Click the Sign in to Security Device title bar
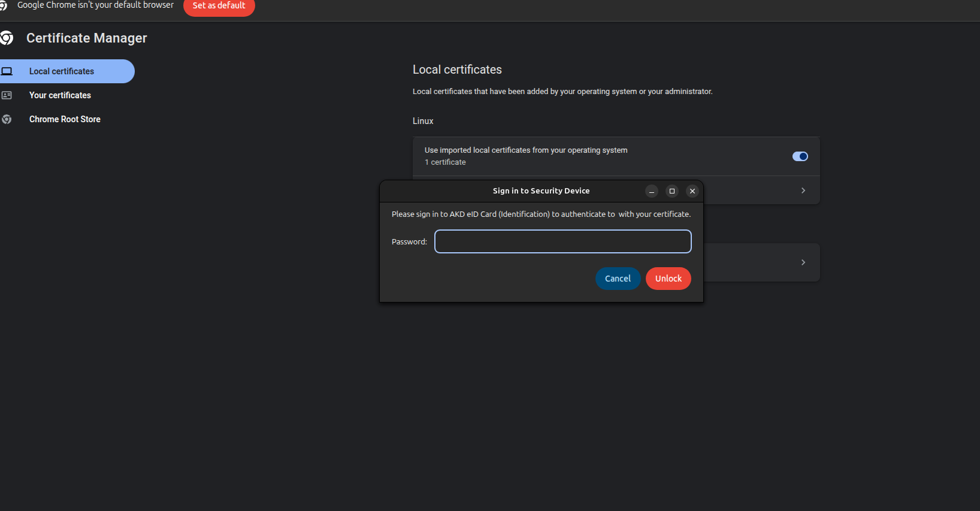 541,191
